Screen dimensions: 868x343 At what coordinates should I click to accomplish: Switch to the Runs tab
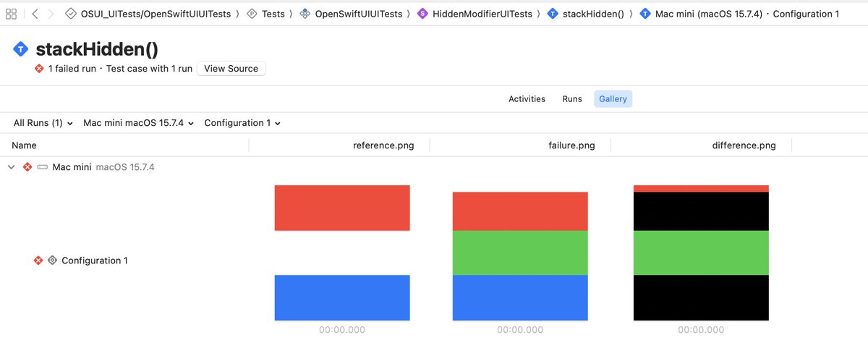click(572, 99)
